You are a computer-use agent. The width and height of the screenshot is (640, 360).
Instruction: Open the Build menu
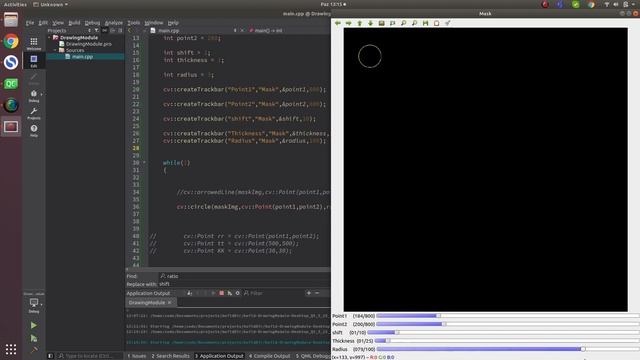[74, 23]
